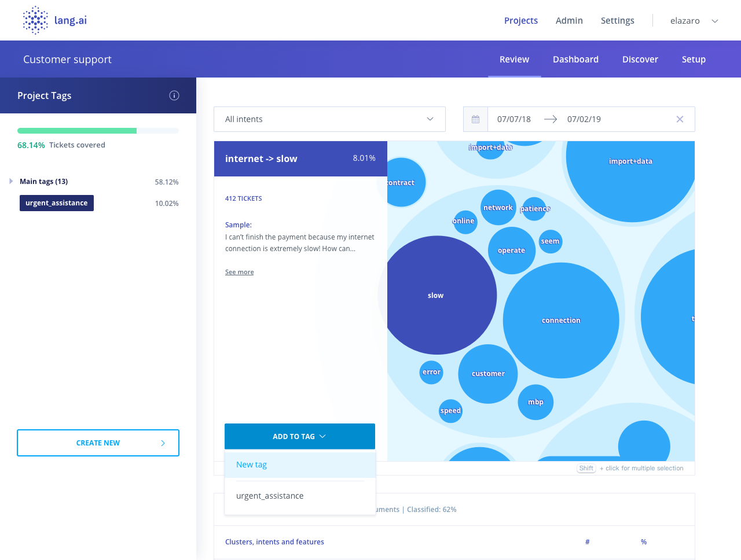Select the network bubble

point(498,207)
